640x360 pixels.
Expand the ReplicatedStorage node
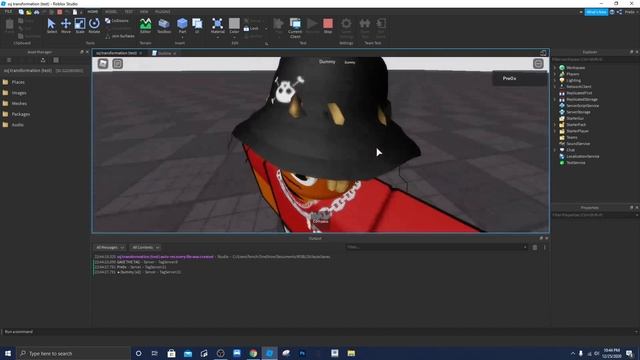pyautogui.click(x=555, y=99)
